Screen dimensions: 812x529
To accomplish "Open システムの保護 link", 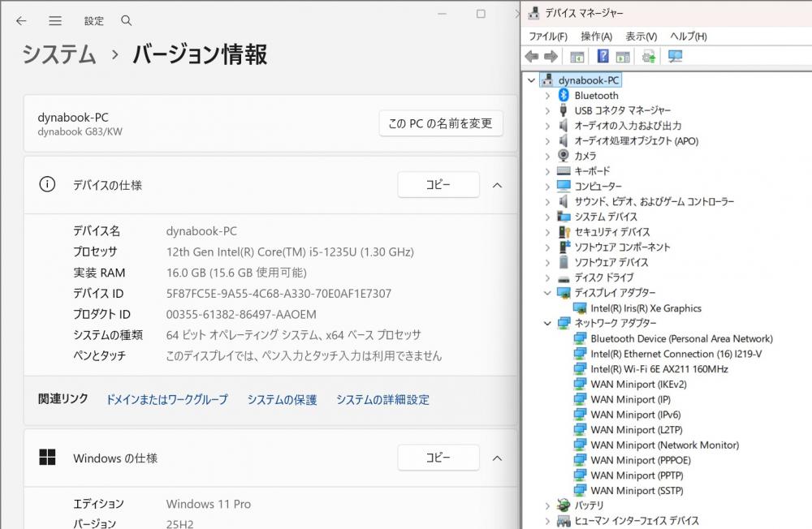I will [x=282, y=400].
